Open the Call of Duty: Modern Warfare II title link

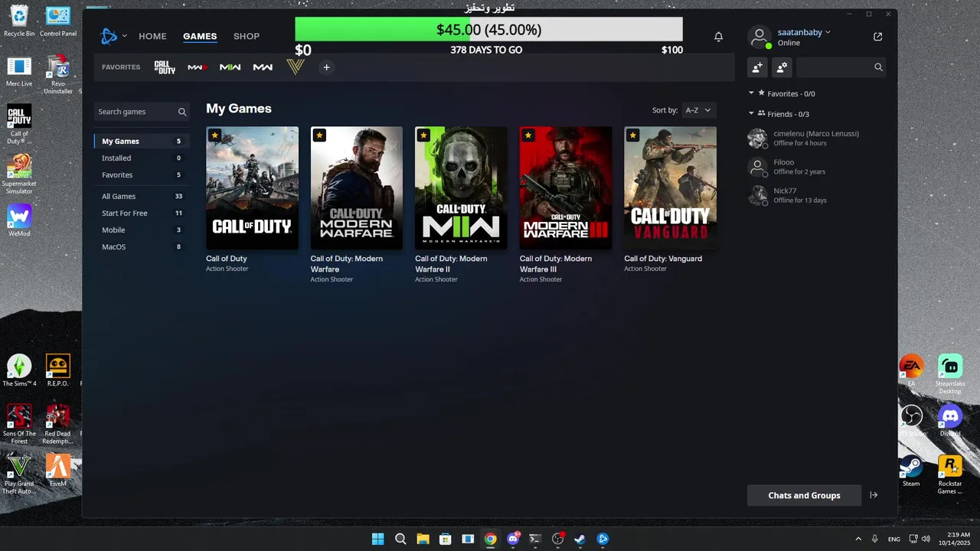click(x=451, y=264)
